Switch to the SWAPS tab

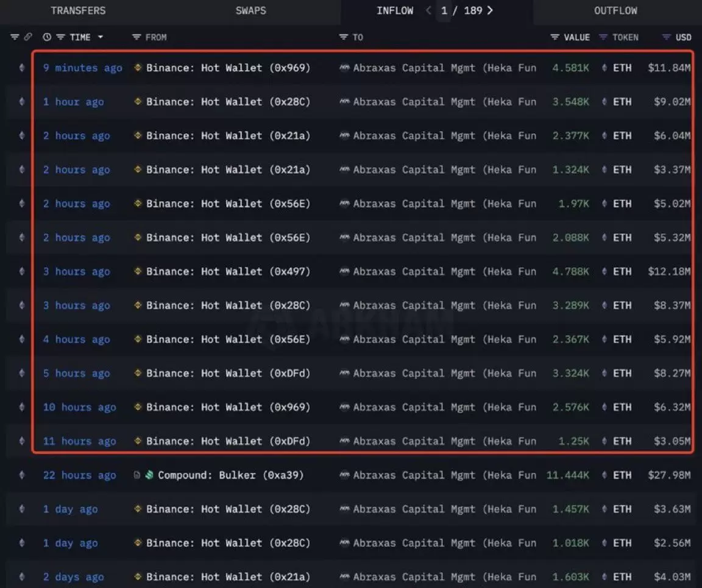[250, 11]
